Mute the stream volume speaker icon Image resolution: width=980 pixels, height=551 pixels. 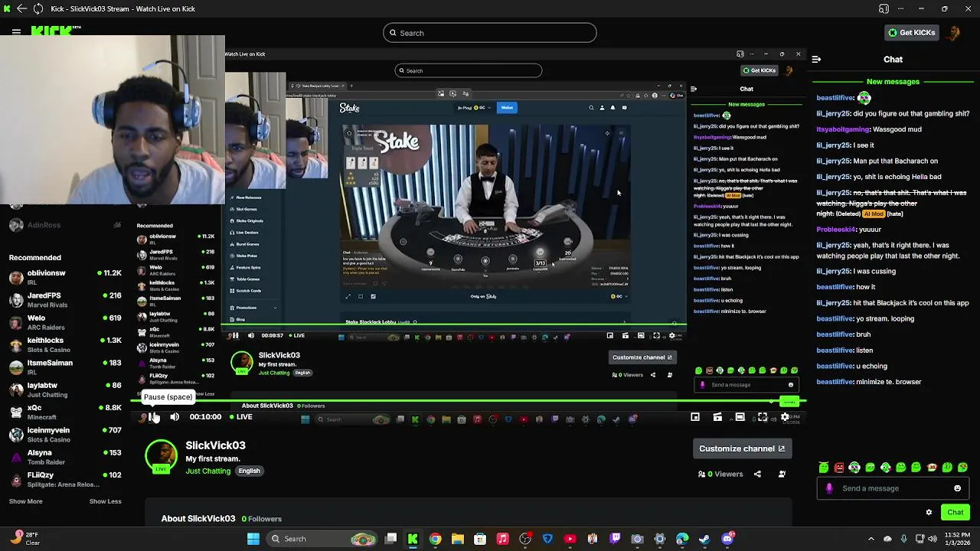(x=175, y=417)
